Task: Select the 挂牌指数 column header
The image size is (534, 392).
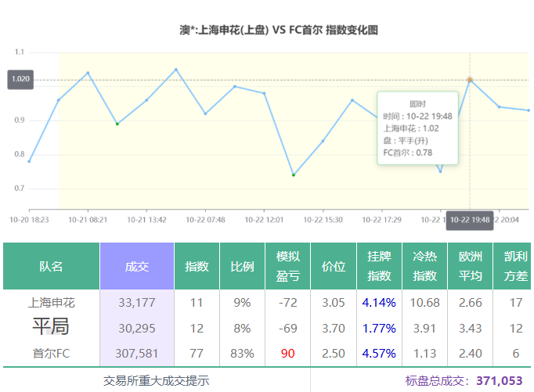Action: tap(379, 266)
